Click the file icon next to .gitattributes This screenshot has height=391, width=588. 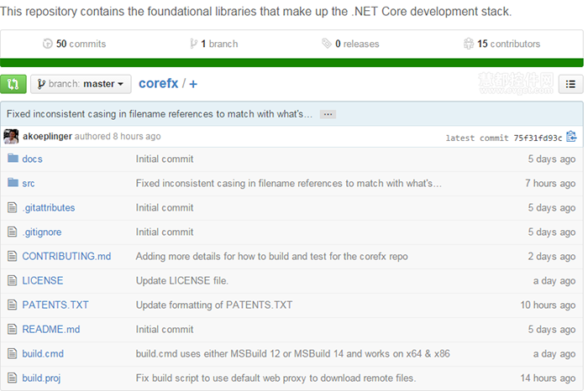[13, 207]
